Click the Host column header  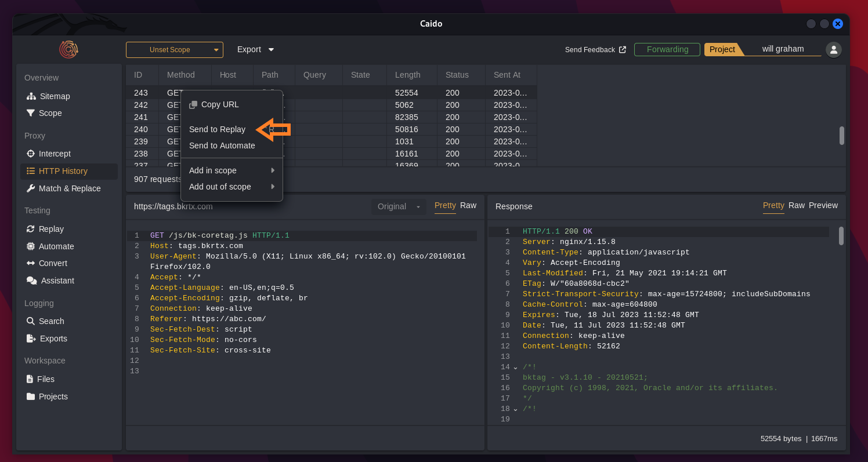pos(232,75)
